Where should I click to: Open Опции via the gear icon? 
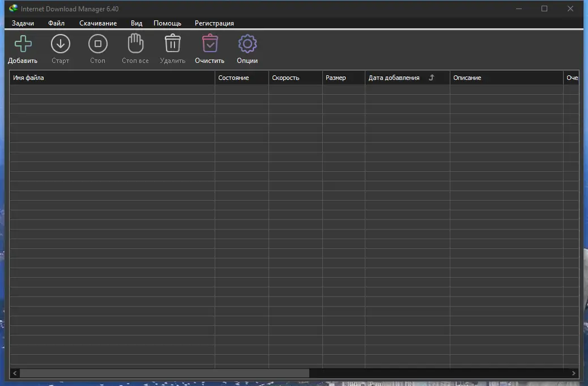point(248,44)
